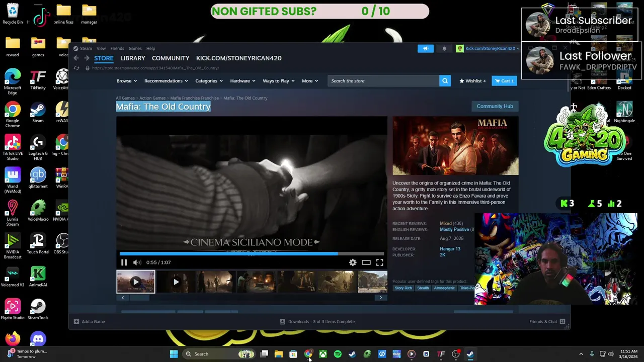Go back with Steam's back arrow
Viewport: 644px width, 362px height.
tap(76, 58)
